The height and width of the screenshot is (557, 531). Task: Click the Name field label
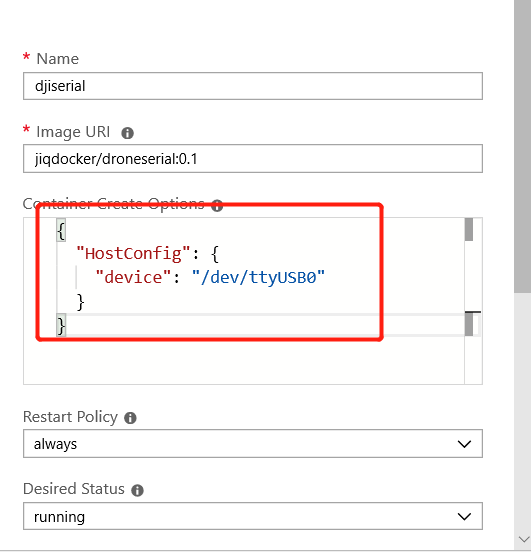(x=58, y=59)
